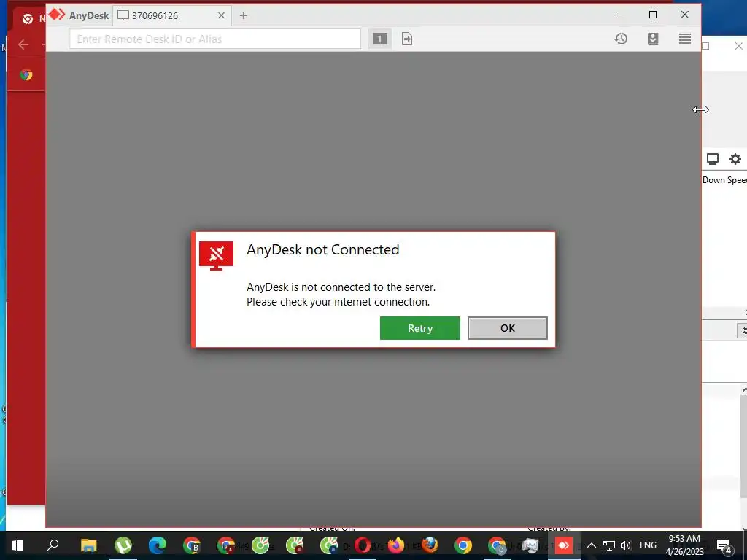Viewport: 747px width, 560px height.
Task: Click the ENG language indicator
Action: pyautogui.click(x=648, y=545)
